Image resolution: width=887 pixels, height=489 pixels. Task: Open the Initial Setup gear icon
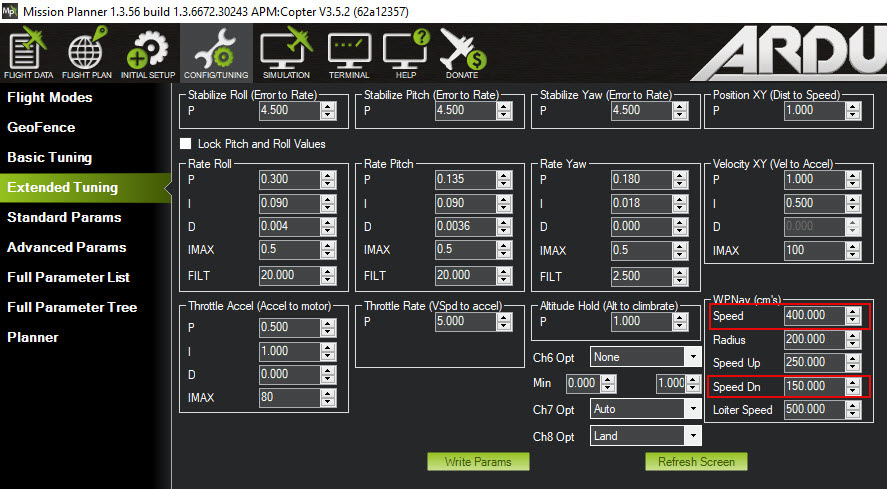(148, 52)
